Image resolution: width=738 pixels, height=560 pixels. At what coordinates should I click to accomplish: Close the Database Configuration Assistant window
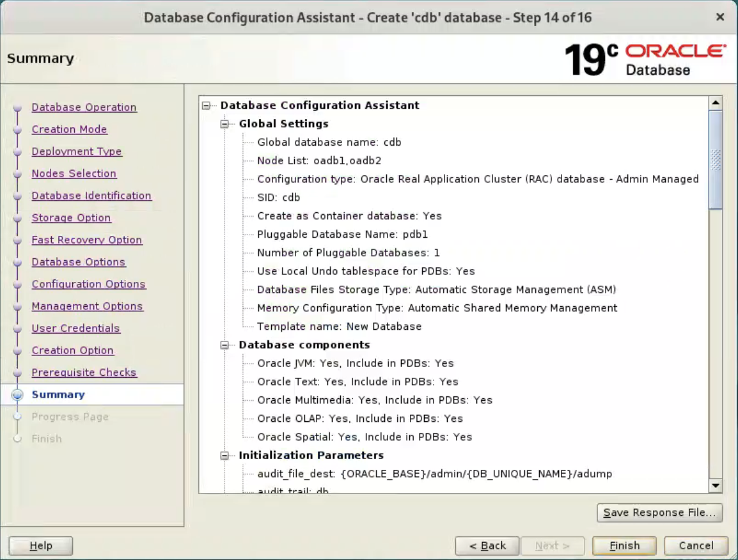click(719, 17)
